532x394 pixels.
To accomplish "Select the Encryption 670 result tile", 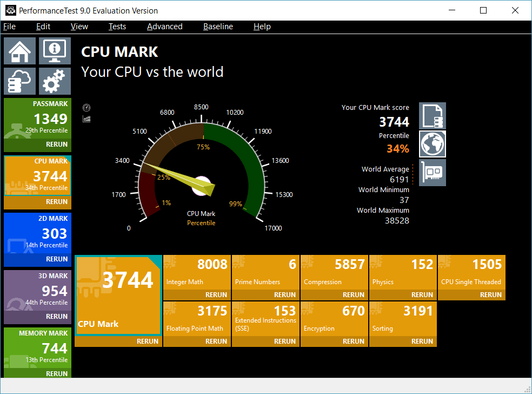I will click(334, 319).
